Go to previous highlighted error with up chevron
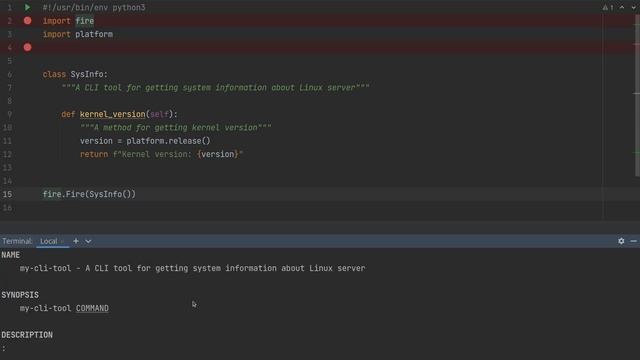Viewport: 640px width, 360px height. pos(622,7)
